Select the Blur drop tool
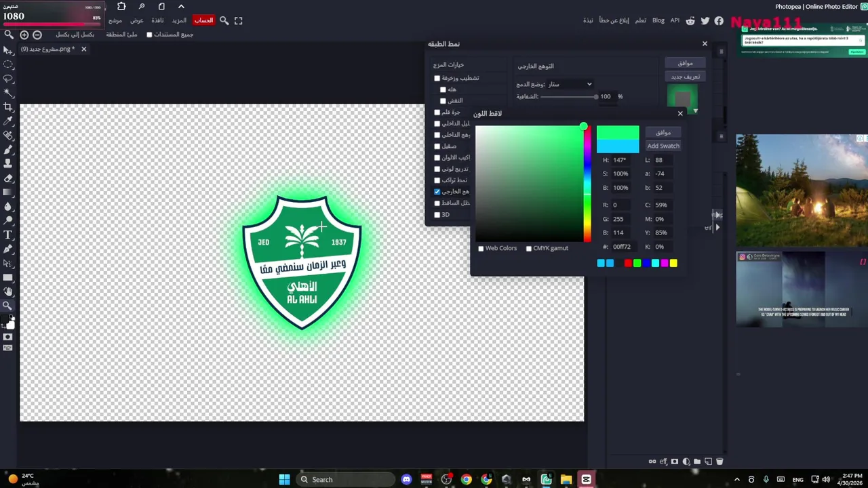 tap(8, 207)
